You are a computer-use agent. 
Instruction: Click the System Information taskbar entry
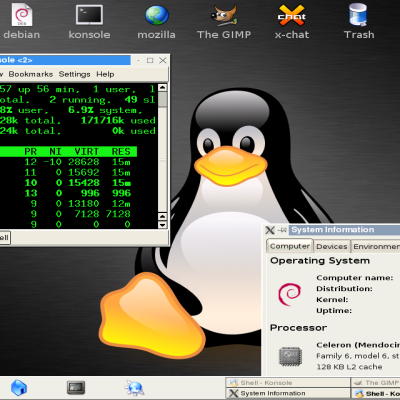pos(288,393)
